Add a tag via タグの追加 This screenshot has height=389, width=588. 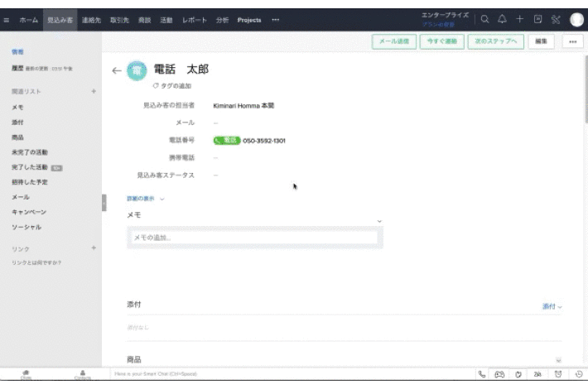tap(172, 86)
